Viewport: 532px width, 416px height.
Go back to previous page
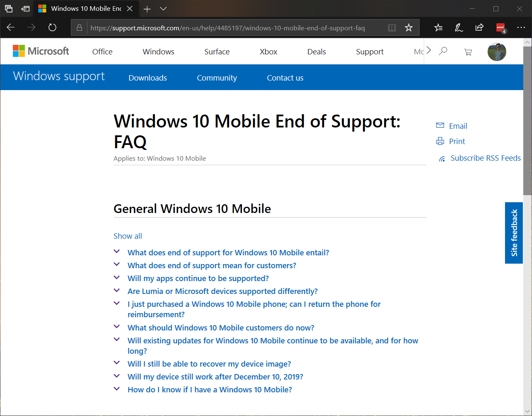tap(11, 27)
